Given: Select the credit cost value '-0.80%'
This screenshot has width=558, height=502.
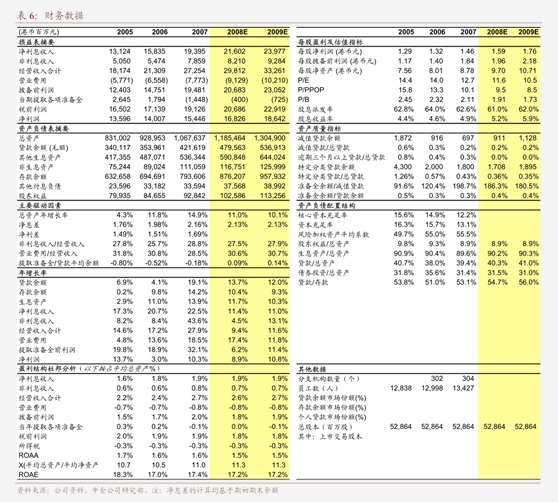Looking at the screenshot, I should (121, 263).
